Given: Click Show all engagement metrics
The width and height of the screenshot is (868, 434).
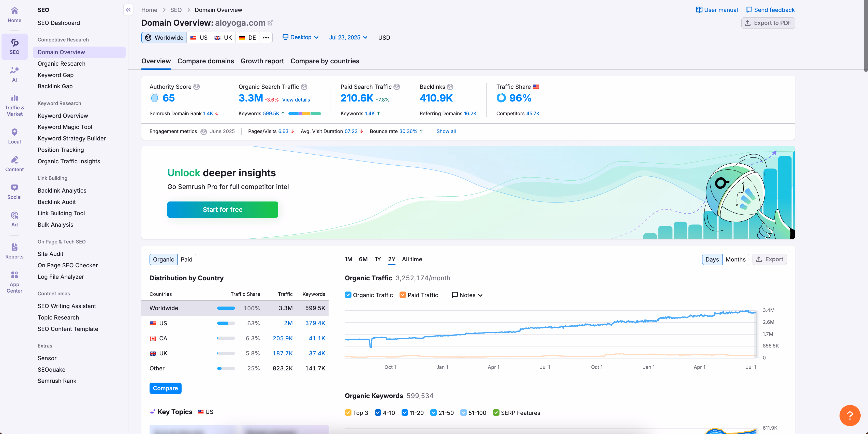Looking at the screenshot, I should point(446,132).
